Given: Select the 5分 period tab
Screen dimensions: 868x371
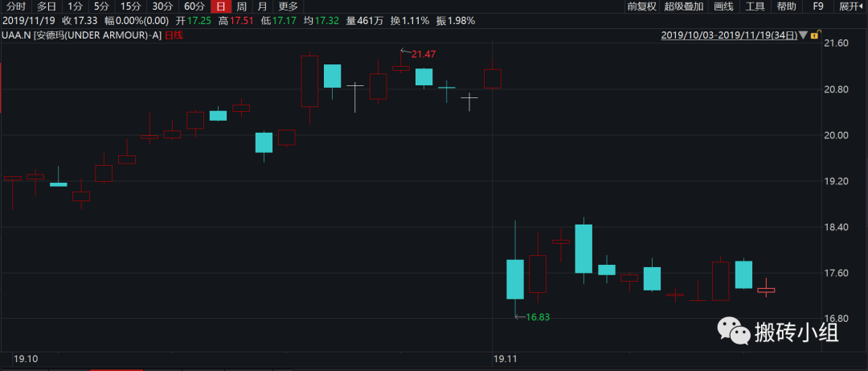Looking at the screenshot, I should click(x=101, y=6).
